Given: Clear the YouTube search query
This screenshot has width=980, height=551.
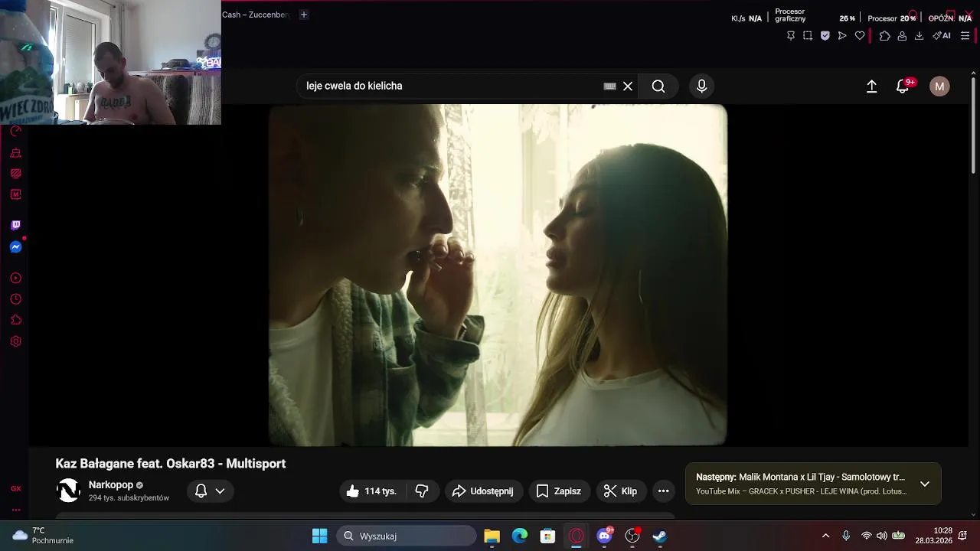Looking at the screenshot, I should coord(628,86).
